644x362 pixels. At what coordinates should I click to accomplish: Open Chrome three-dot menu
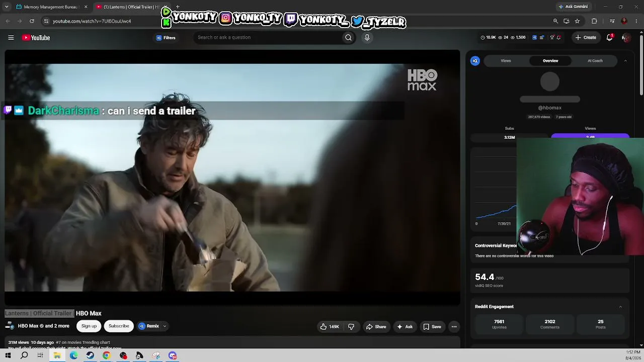pyautogui.click(x=637, y=21)
